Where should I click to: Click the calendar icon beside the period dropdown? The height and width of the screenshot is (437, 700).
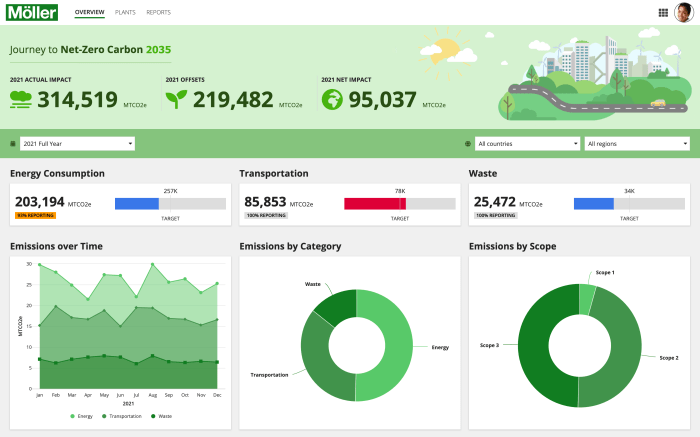coord(13,144)
